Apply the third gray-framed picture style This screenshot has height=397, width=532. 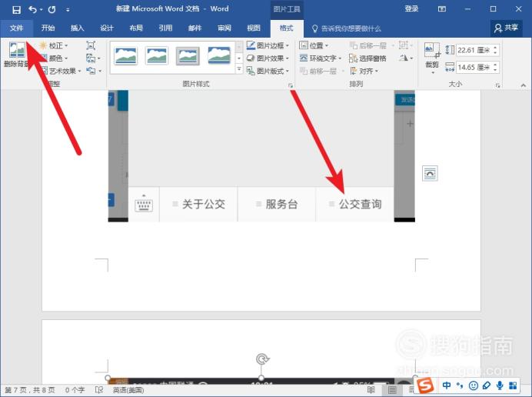(x=188, y=56)
